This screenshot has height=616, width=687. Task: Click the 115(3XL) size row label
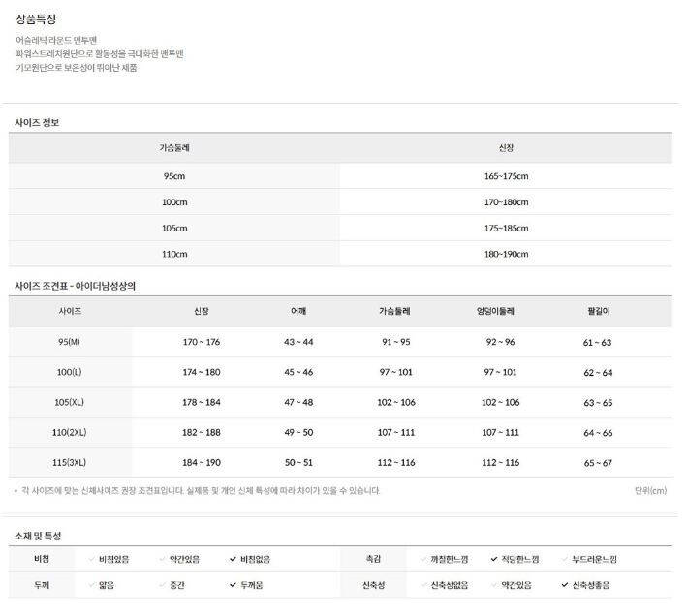pyautogui.click(x=70, y=462)
